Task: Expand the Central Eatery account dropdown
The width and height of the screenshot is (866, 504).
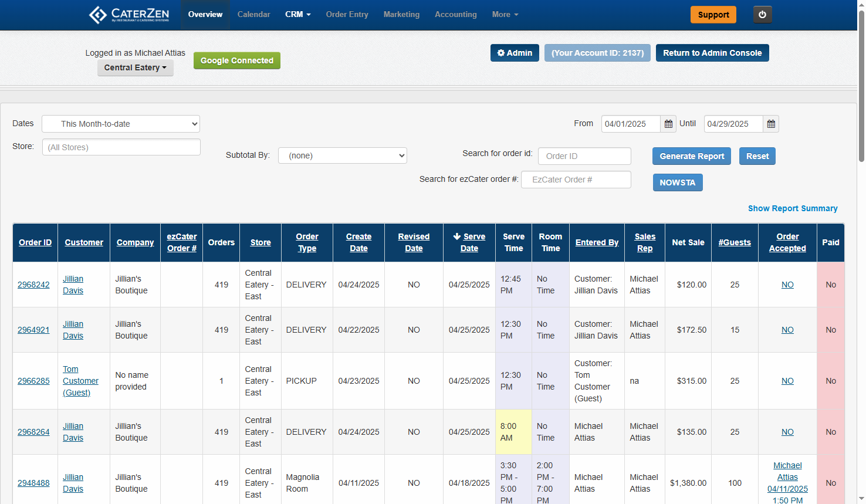Action: 135,67
